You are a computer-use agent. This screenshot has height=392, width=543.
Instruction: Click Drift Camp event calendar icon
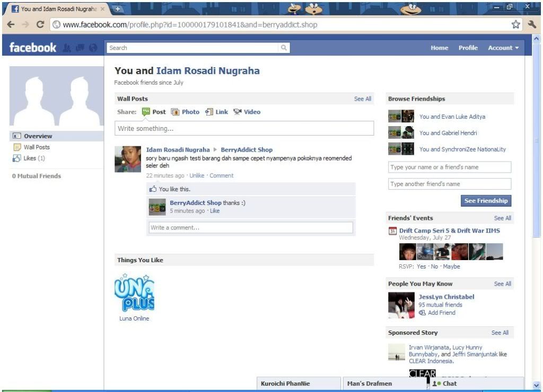pyautogui.click(x=392, y=231)
